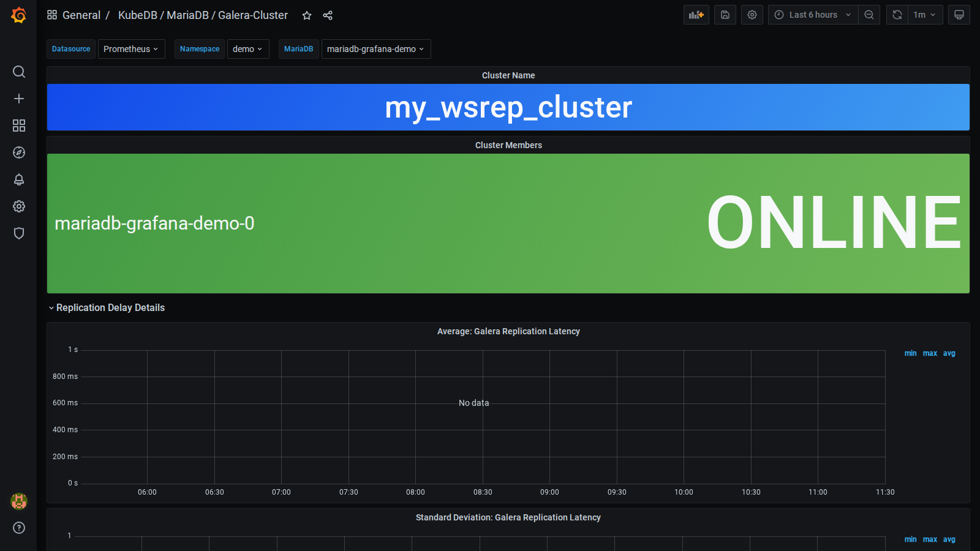The image size is (980, 551).
Task: Click the Create plus icon in sidebar
Action: coord(19,99)
